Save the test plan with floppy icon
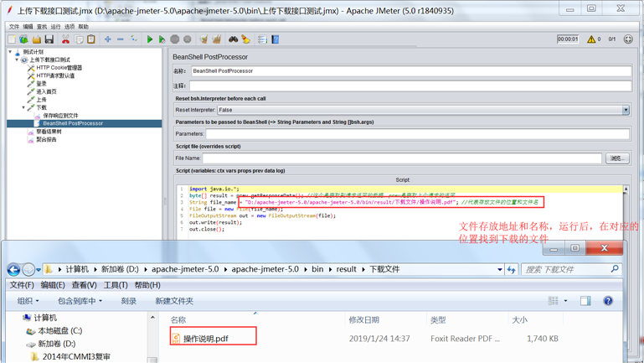The width and height of the screenshot is (644, 363). 49,39
